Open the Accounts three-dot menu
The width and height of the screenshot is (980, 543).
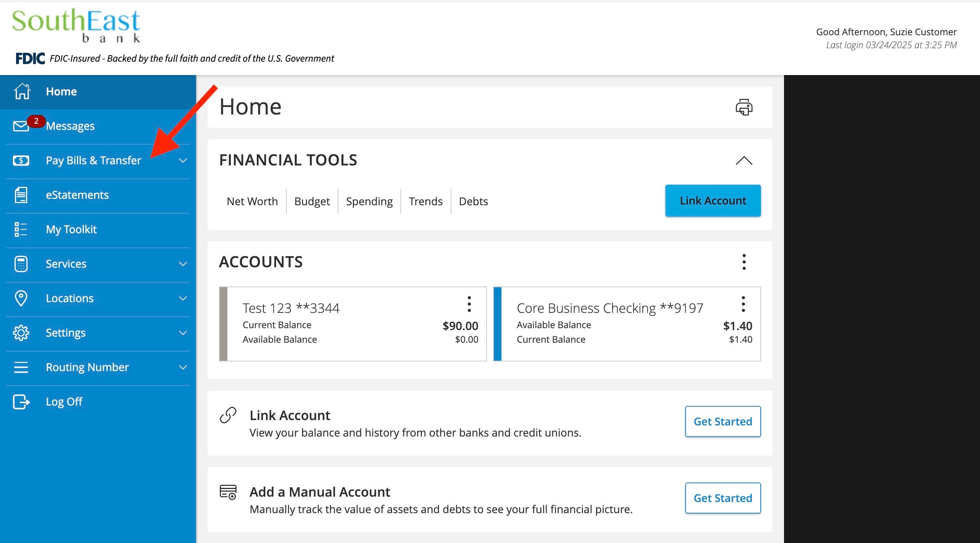click(744, 262)
